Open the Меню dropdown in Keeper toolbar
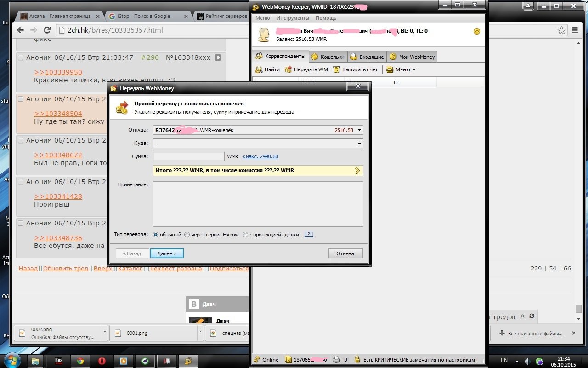 click(401, 69)
